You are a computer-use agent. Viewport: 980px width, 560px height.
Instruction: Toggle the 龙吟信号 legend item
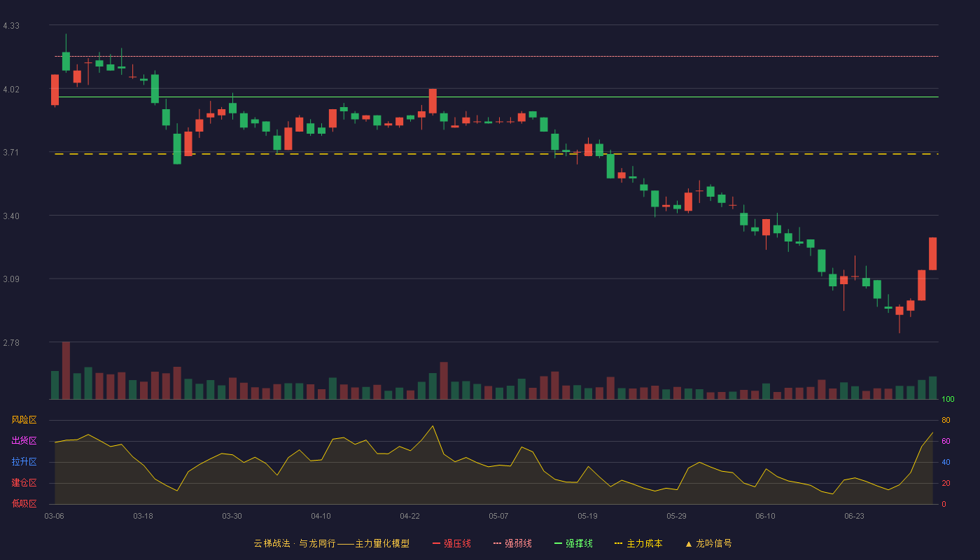(708, 543)
